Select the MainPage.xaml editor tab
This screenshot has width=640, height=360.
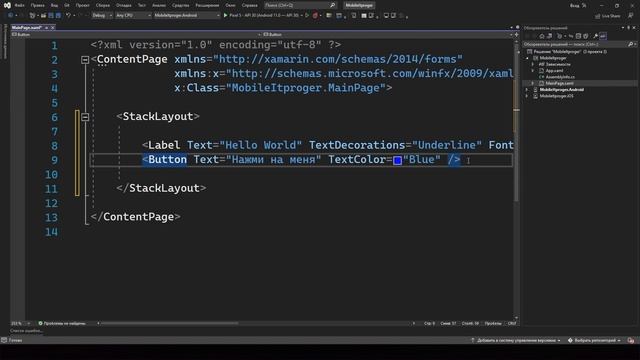(27, 27)
